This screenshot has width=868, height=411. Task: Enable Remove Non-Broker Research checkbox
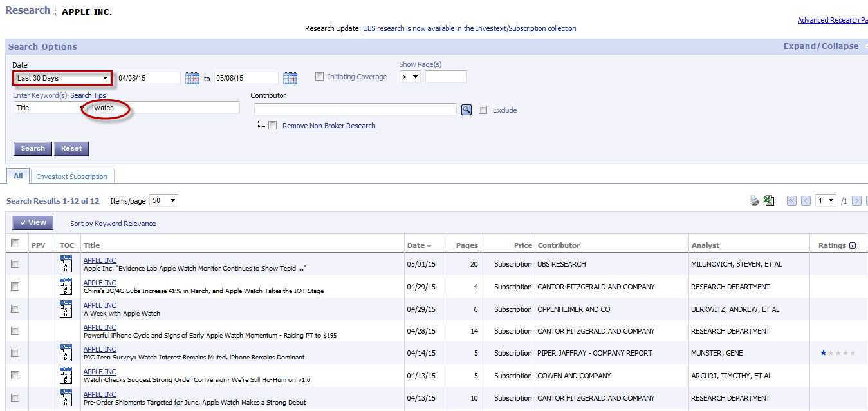click(x=273, y=126)
